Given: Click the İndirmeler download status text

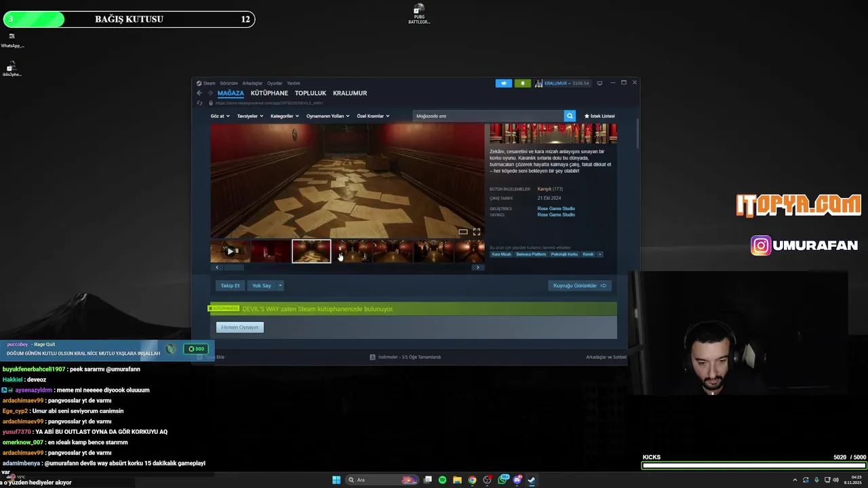Looking at the screenshot, I should pyautogui.click(x=410, y=357).
